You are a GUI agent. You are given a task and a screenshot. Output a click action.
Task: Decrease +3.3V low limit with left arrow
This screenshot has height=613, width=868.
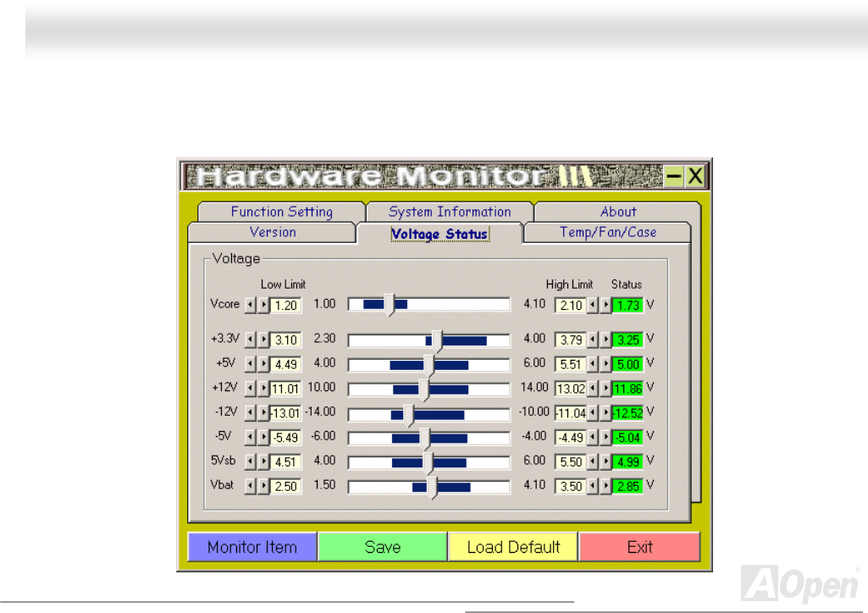coord(250,340)
